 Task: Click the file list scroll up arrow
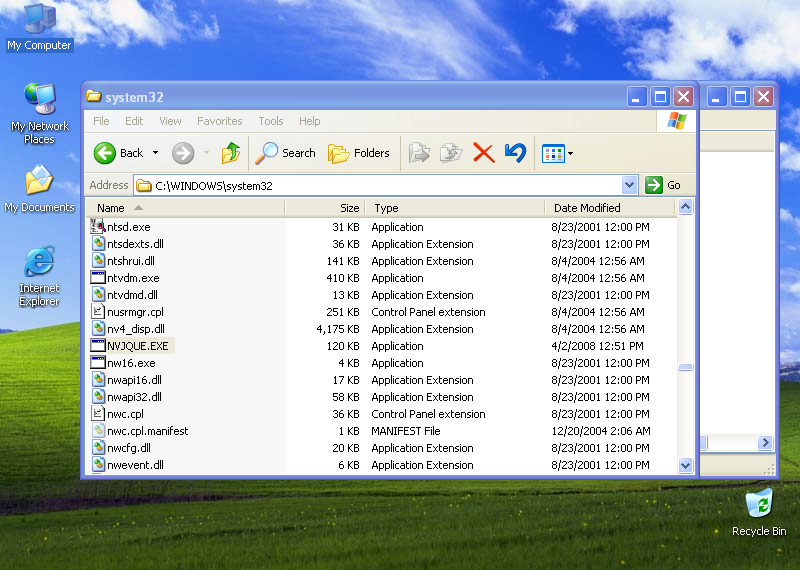[x=685, y=207]
